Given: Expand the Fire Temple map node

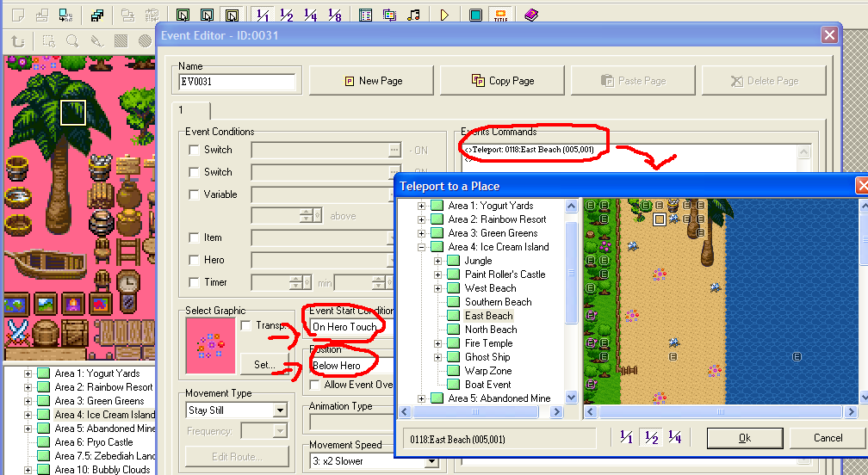Looking at the screenshot, I should pyautogui.click(x=438, y=343).
